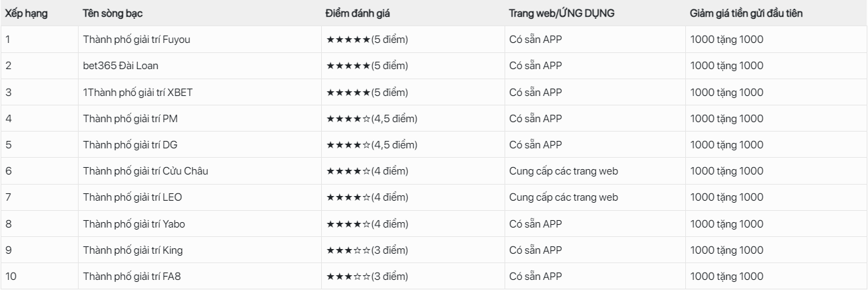Click the "Thành phố giải trí LEO" cell
The image size is (868, 290).
tap(132, 197)
